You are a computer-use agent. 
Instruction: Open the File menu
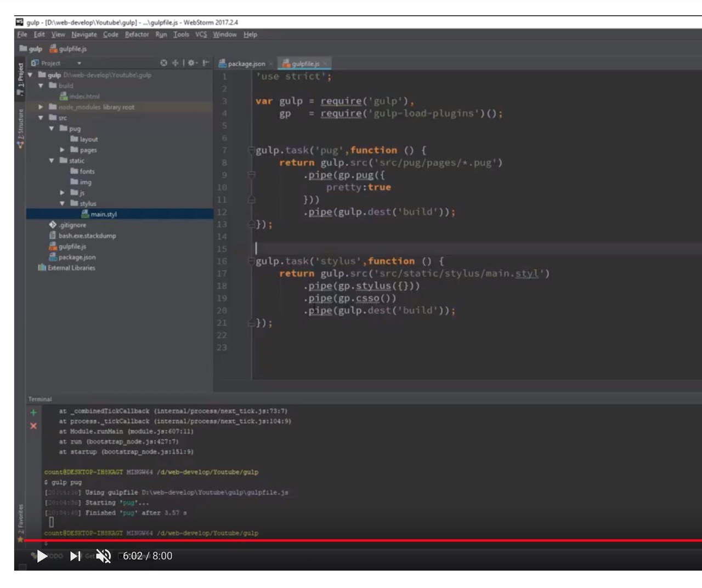pos(22,35)
